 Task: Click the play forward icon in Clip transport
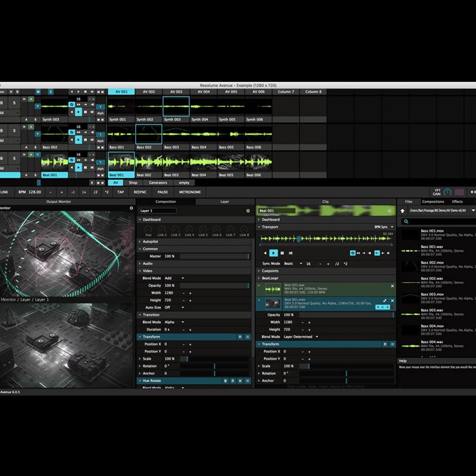point(273,253)
